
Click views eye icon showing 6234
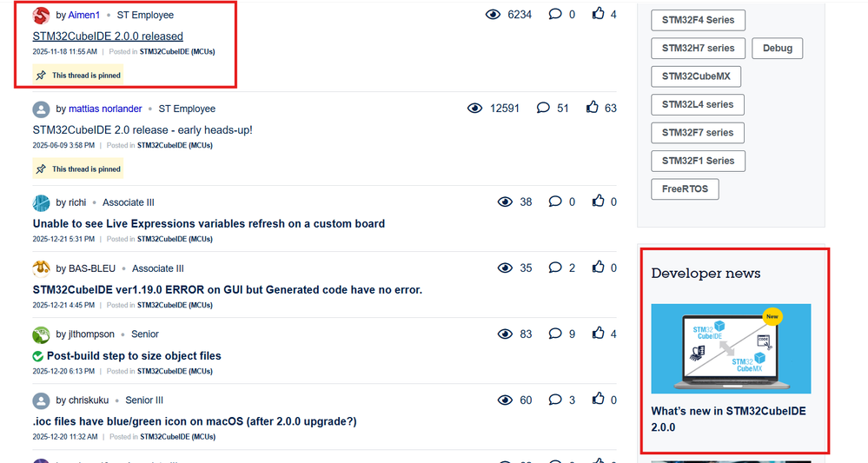[x=493, y=15]
